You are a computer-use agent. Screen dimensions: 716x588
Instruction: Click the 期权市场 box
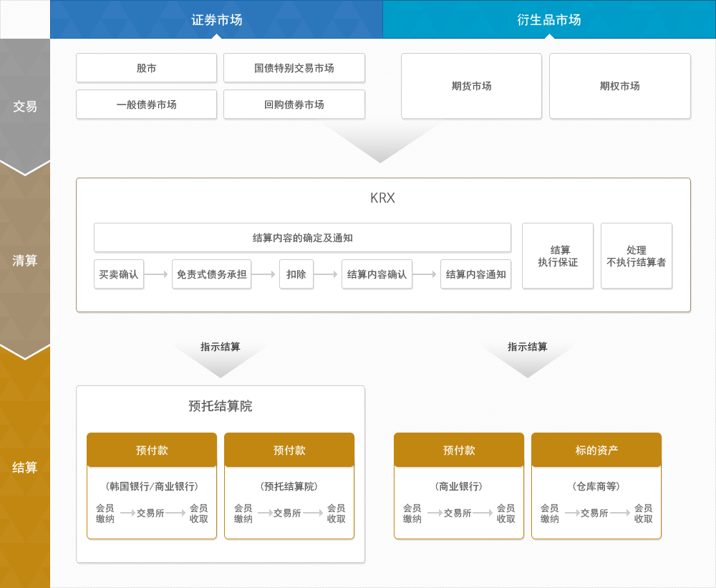(620, 86)
